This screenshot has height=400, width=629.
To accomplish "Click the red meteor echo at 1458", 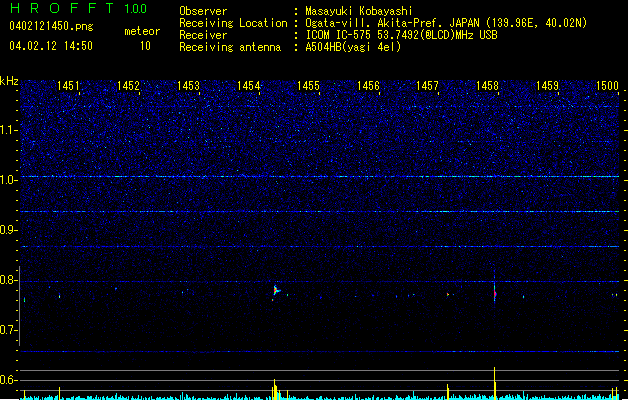I will tap(495, 294).
